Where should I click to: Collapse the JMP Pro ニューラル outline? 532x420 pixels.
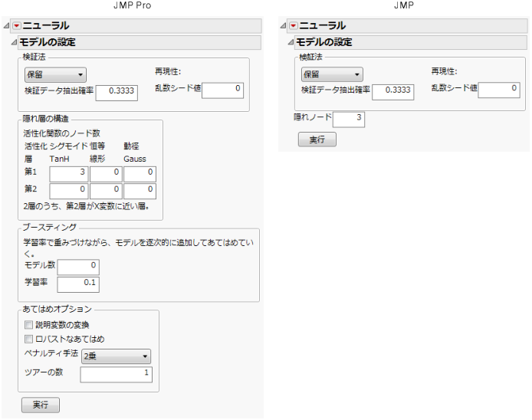(6, 26)
